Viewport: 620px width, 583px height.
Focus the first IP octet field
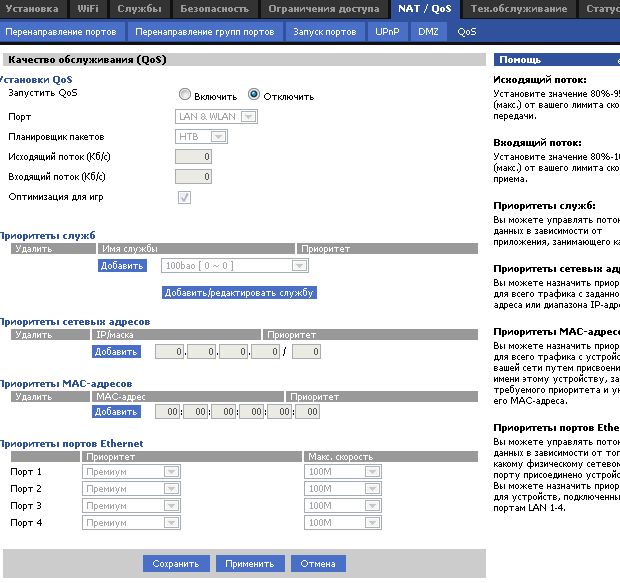(x=169, y=352)
